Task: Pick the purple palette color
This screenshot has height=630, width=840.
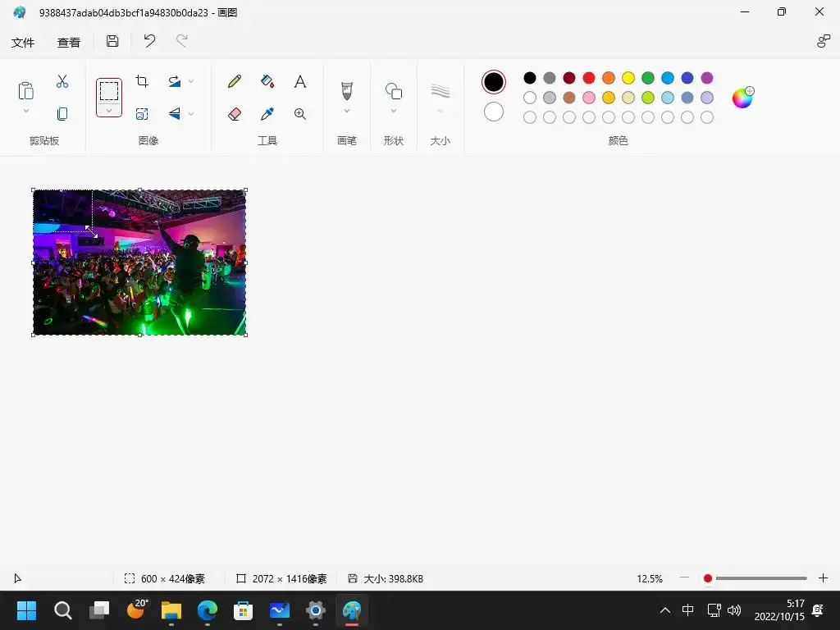Action: click(x=707, y=78)
